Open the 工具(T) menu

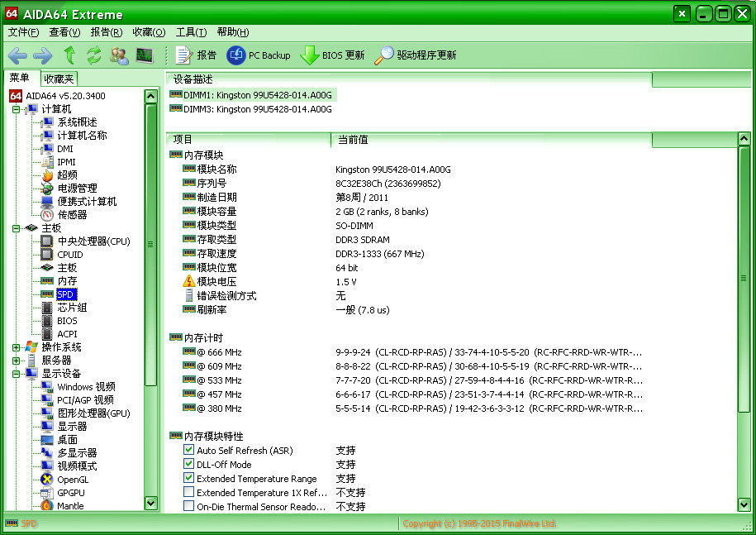(x=191, y=32)
